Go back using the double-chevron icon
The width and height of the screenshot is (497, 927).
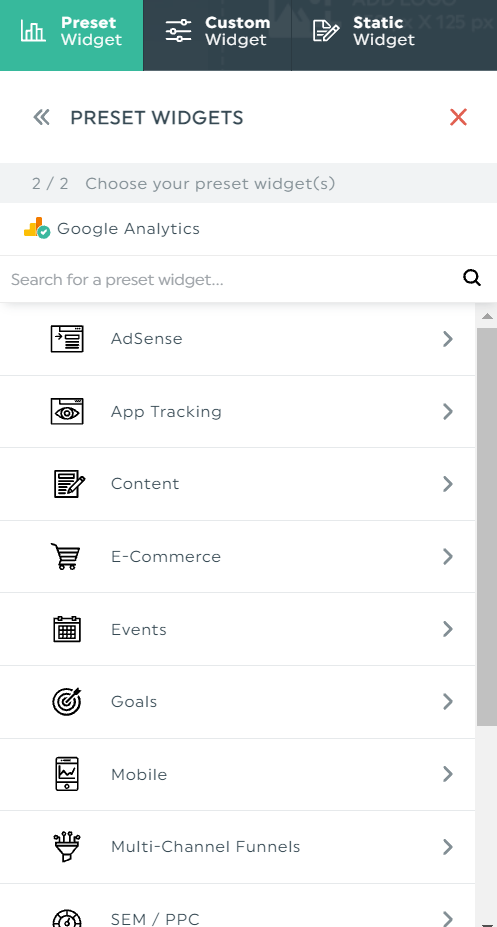coord(41,117)
